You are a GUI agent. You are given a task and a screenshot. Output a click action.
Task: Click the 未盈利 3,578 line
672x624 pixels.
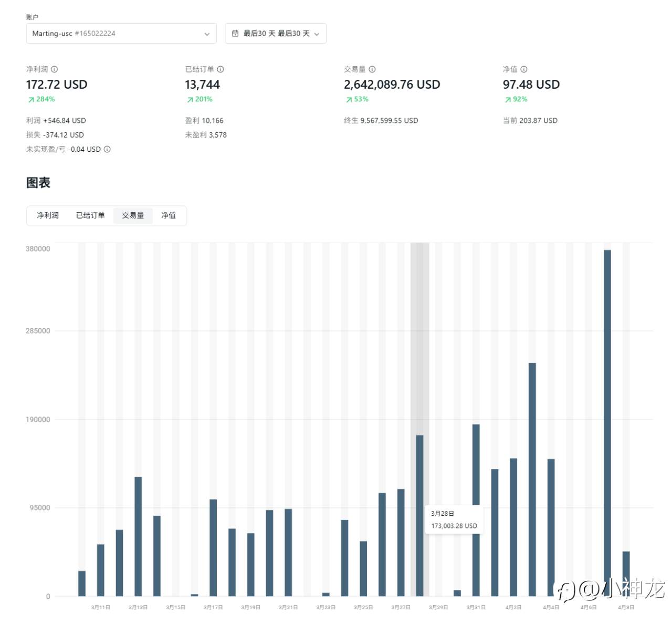point(206,135)
